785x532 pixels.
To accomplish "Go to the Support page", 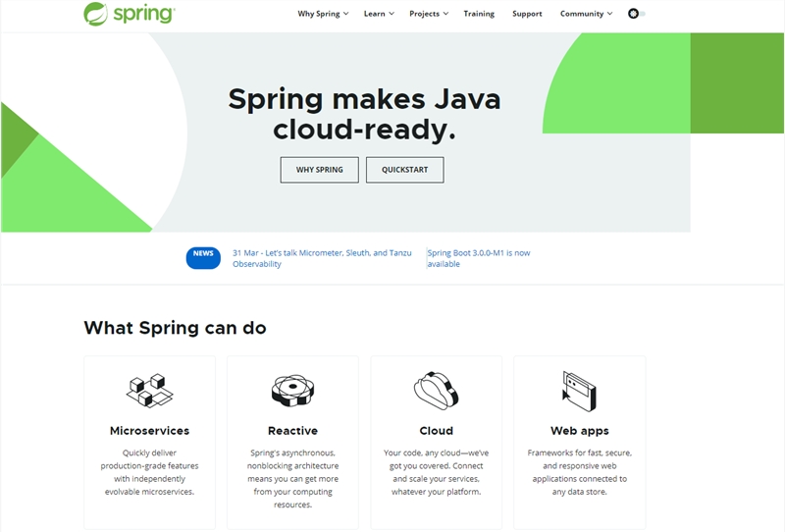I will (x=527, y=14).
